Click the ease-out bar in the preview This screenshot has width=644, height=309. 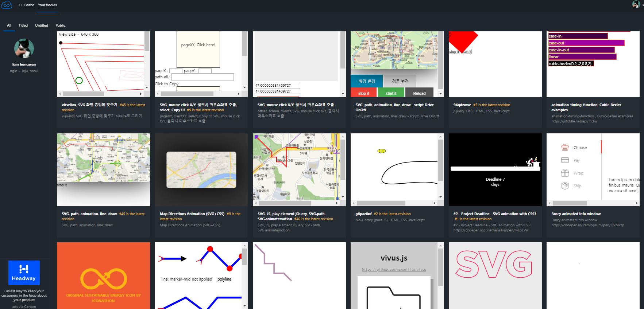coord(586,43)
